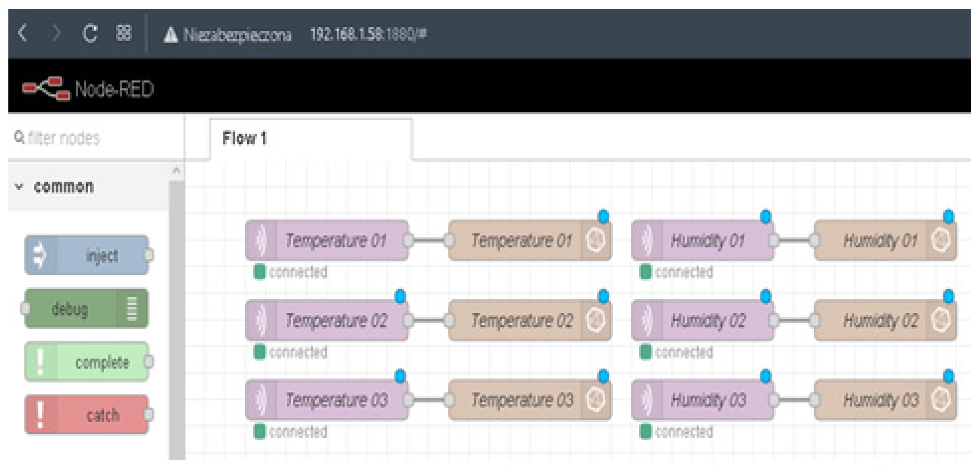Image resolution: width=980 pixels, height=468 pixels.
Task: Click the gauge icon on the Temperature 01 dashboard node
Action: pyautogui.click(x=596, y=240)
